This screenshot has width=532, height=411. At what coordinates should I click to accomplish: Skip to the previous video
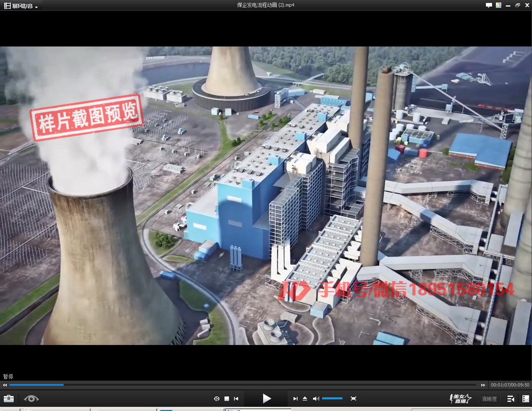(x=236, y=399)
